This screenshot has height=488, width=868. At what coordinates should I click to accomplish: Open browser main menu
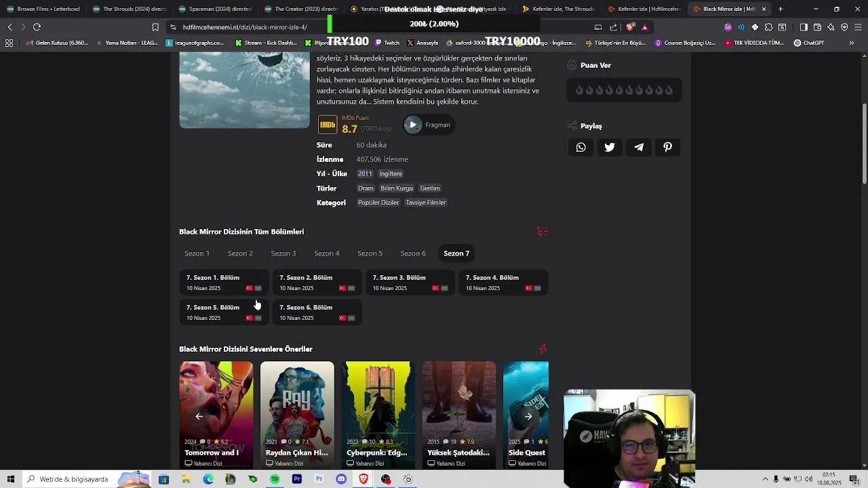(x=858, y=27)
